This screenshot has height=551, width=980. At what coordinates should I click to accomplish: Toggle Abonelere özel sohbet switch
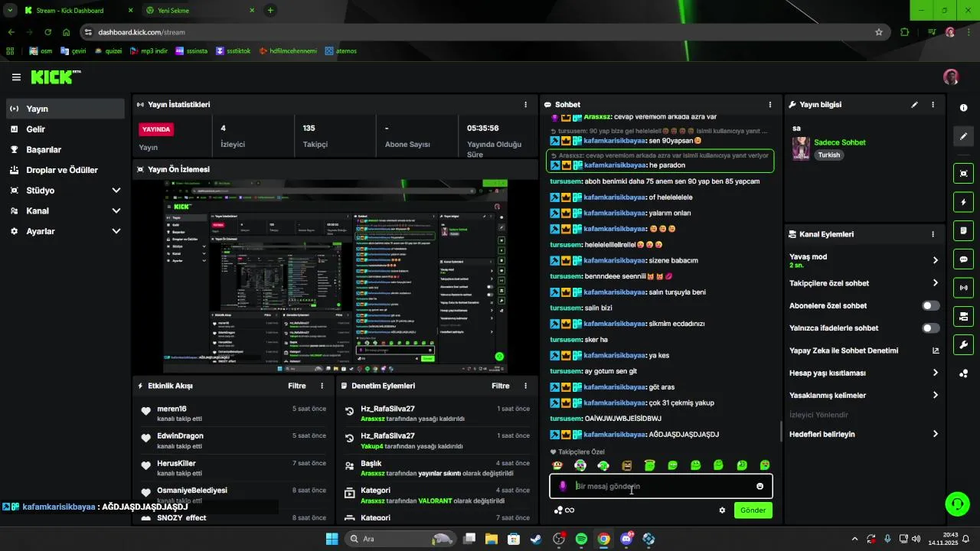930,305
